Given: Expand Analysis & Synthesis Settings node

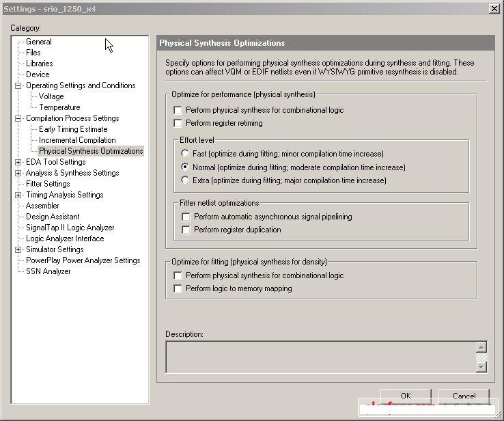Looking at the screenshot, I should [18, 173].
